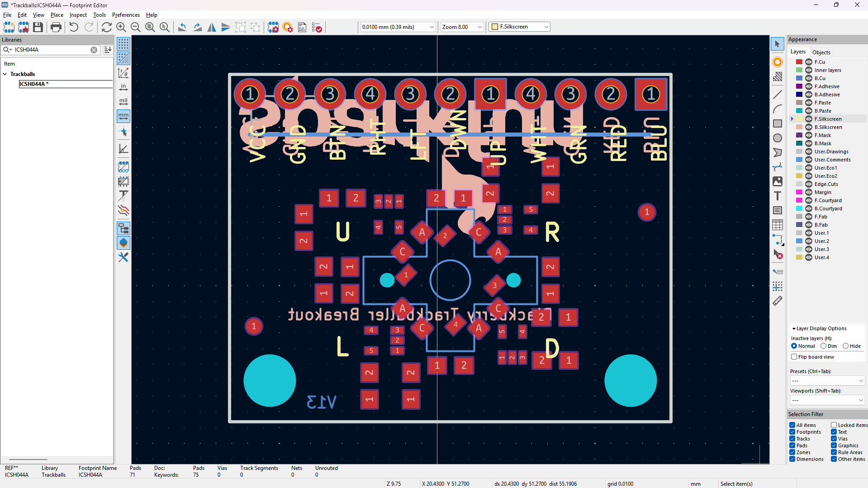Switch to the Objects tab in Appearance
This screenshot has height=488, width=868.
click(821, 52)
